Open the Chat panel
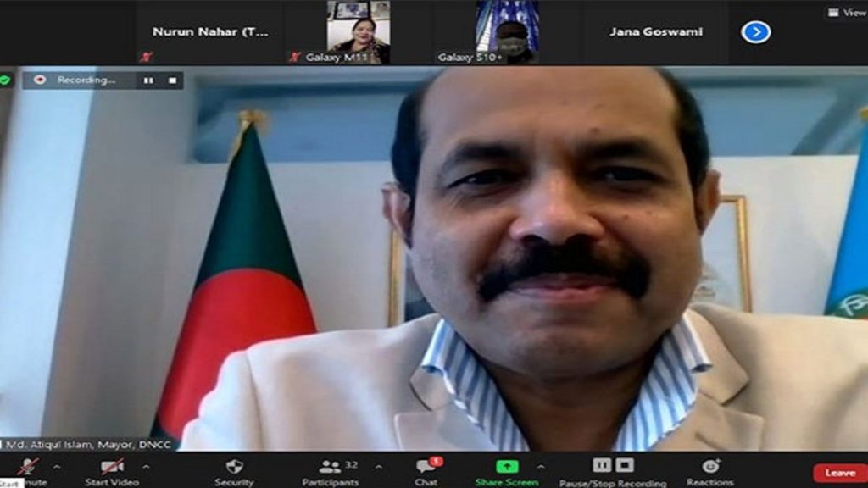 pos(426,467)
